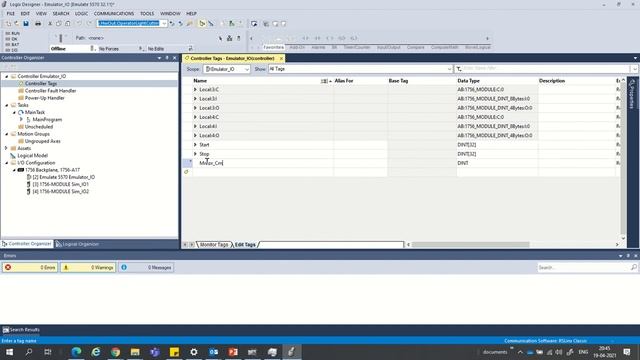This screenshot has height=360, width=640.
Task: Click the Undo toolbar icon
Action: click(x=80, y=24)
